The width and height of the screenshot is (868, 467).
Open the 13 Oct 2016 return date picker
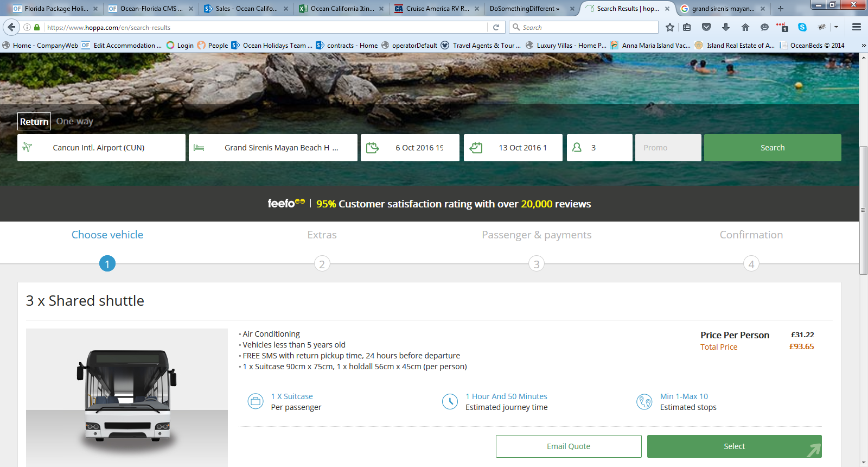click(x=513, y=148)
